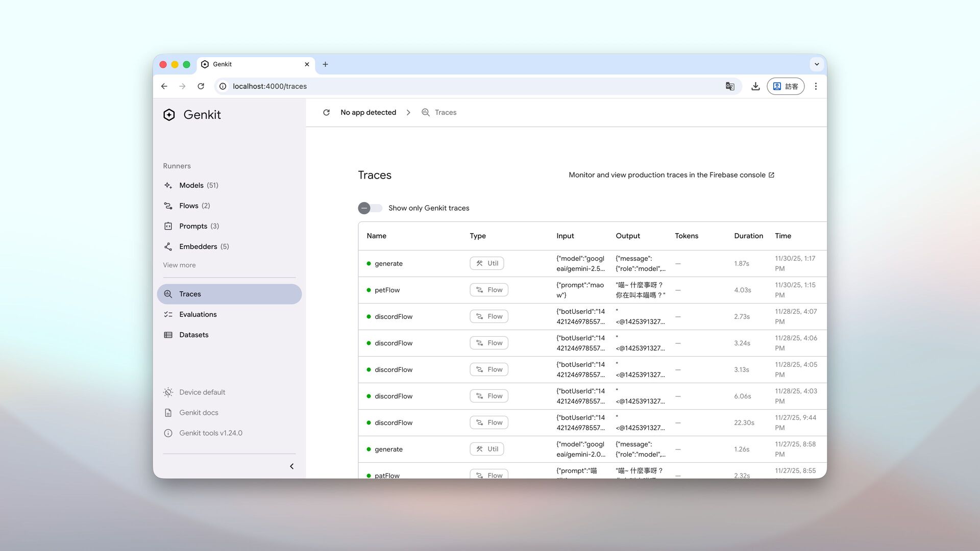The width and height of the screenshot is (980, 551).
Task: Click the localhost:4000/traces address field
Action: click(269, 86)
